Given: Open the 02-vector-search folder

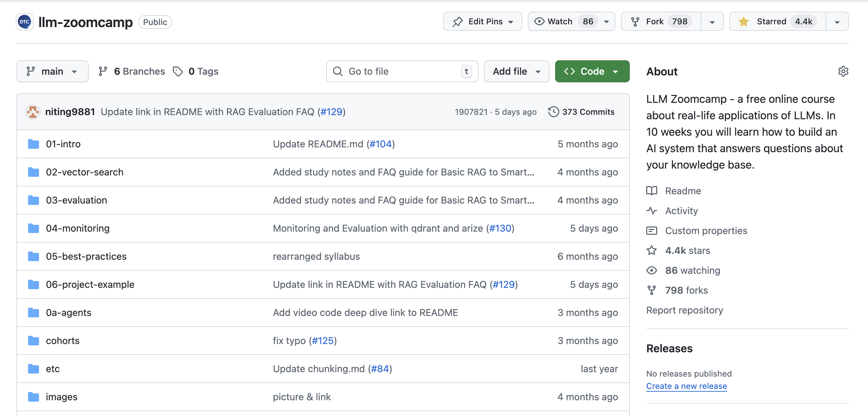Looking at the screenshot, I should pos(85,172).
